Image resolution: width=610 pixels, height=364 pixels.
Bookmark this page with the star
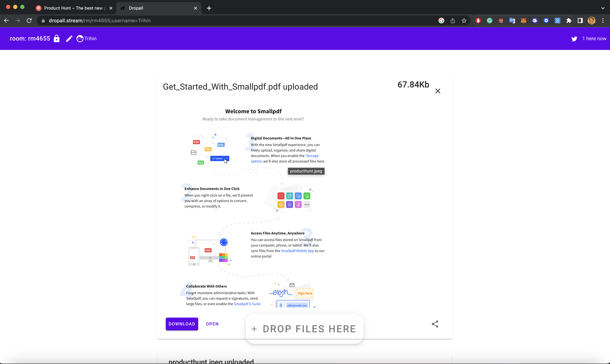coord(464,21)
